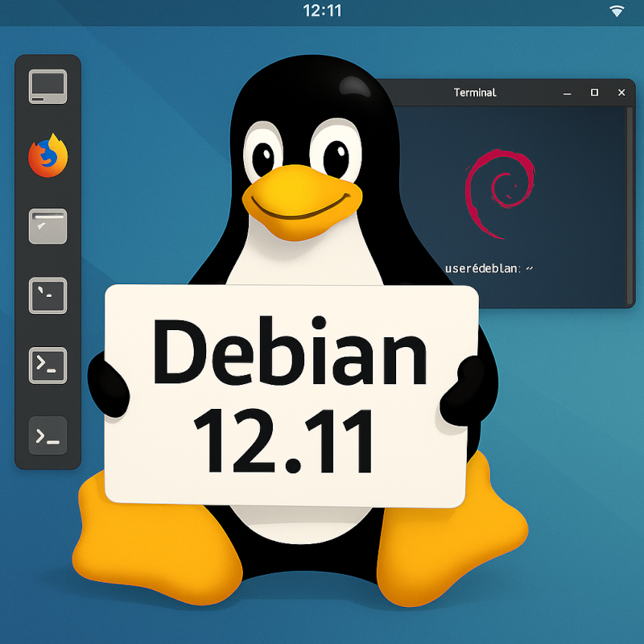Click the monitor icon atop the dock
644x644 pixels.
[47, 86]
